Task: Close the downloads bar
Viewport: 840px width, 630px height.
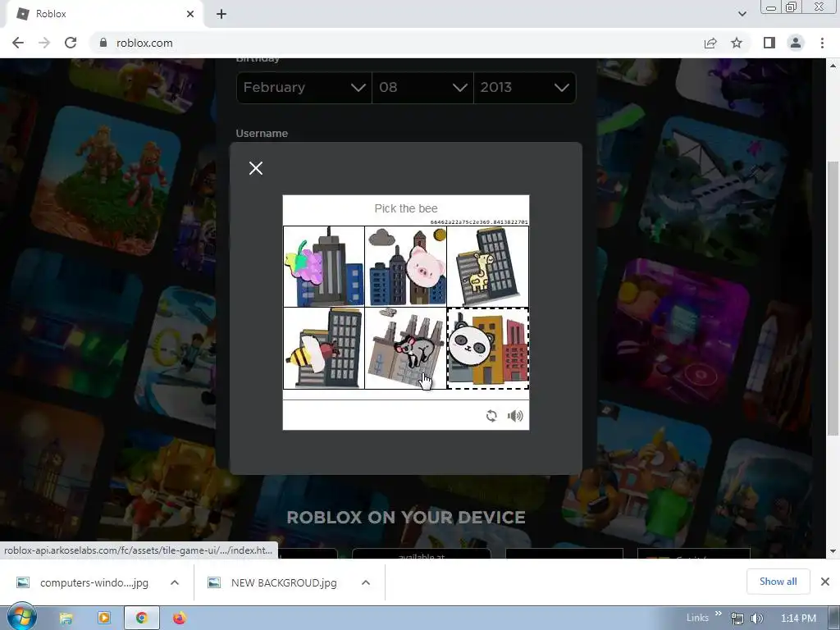Action: click(x=825, y=582)
